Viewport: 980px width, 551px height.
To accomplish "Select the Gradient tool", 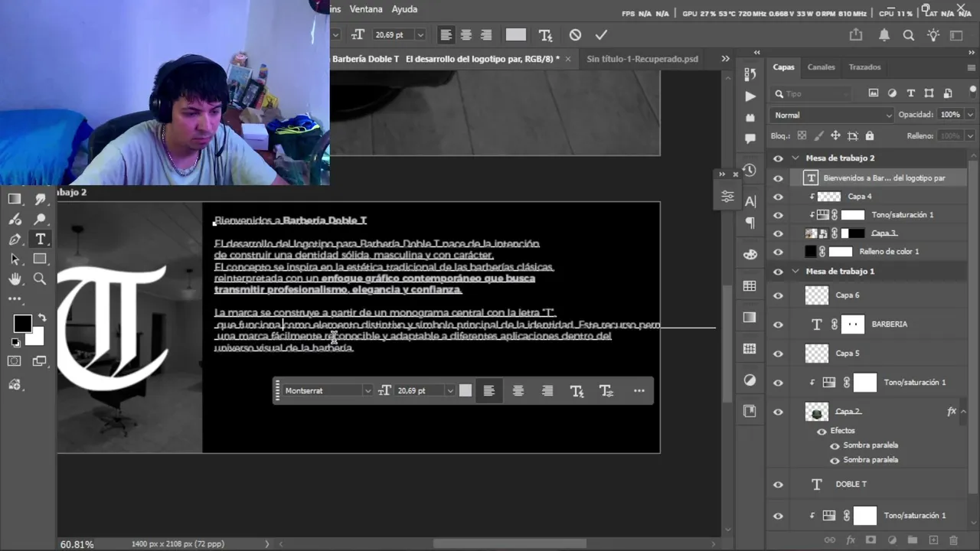I will (15, 199).
